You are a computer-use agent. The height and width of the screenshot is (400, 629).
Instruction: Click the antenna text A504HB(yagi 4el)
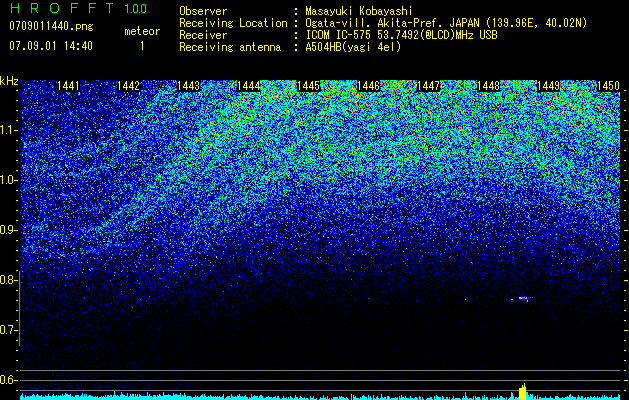353,47
